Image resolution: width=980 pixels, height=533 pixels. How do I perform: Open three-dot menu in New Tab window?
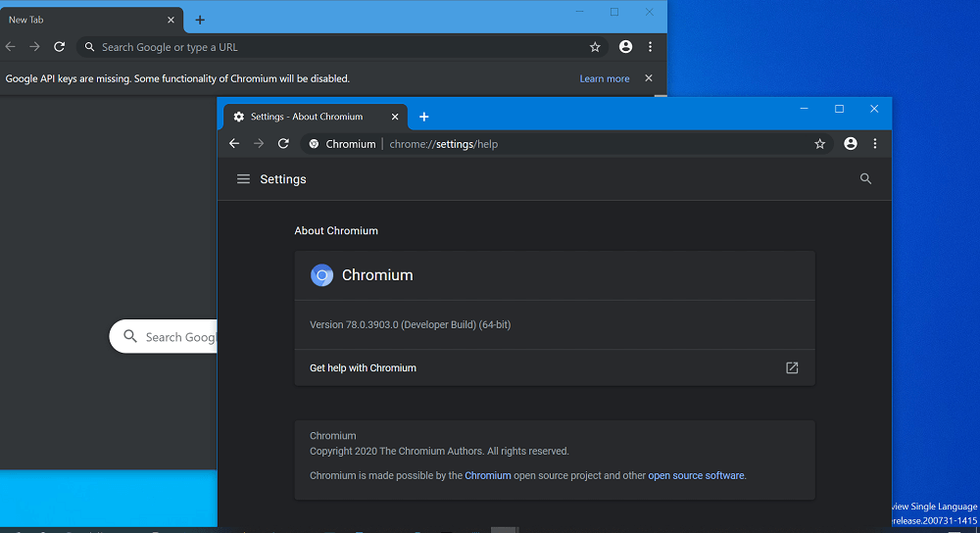click(x=650, y=47)
